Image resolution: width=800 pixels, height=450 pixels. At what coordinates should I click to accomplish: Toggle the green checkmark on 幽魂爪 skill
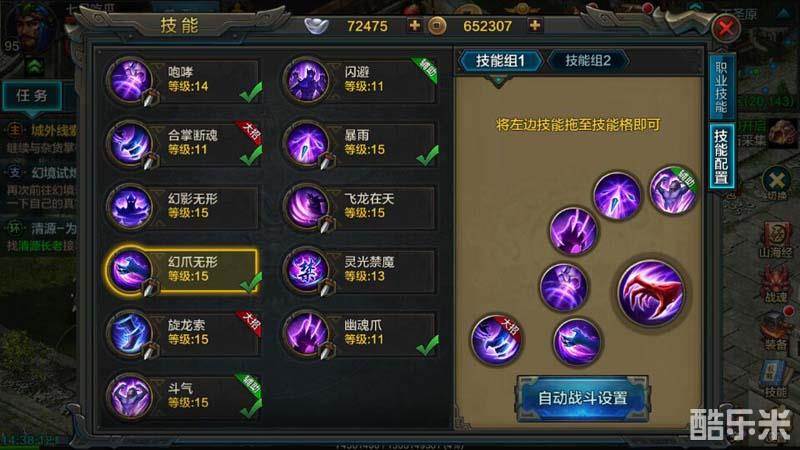[428, 345]
